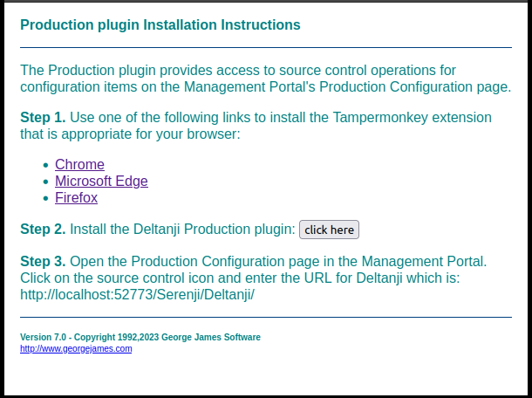The image size is (532, 398).
Task: Click the bold "Step 2." label
Action: pos(43,230)
